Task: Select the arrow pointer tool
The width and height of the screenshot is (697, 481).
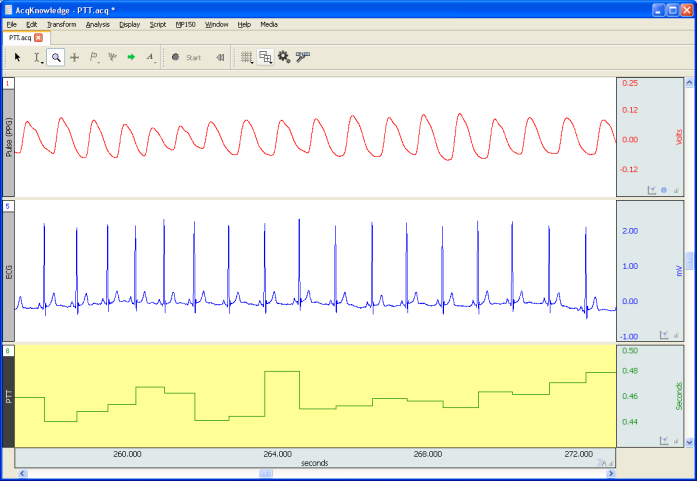Action: click(17, 58)
